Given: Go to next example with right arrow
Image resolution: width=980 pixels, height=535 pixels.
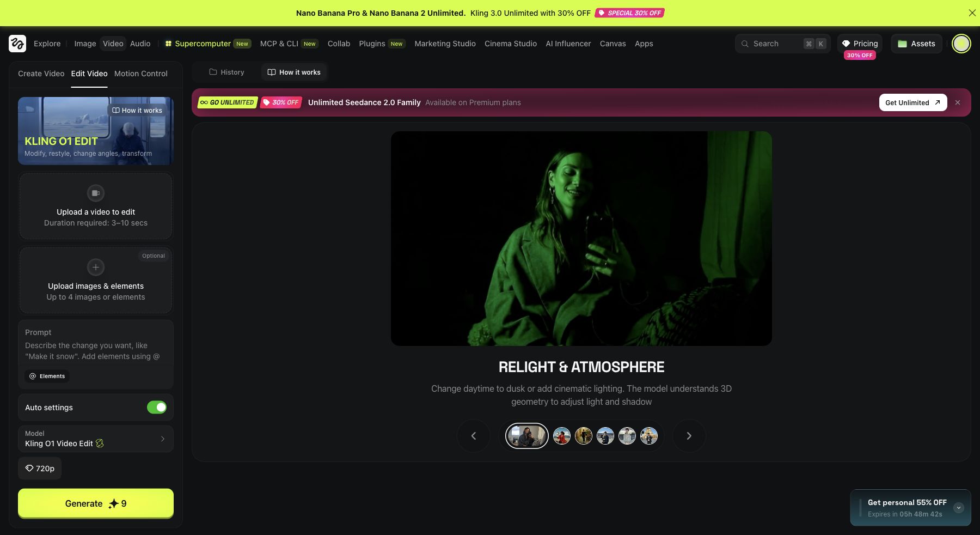Looking at the screenshot, I should coord(689,436).
